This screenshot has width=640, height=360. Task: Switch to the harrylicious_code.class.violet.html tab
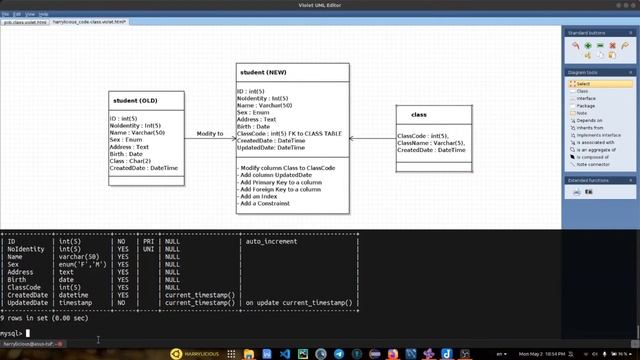tap(89, 22)
